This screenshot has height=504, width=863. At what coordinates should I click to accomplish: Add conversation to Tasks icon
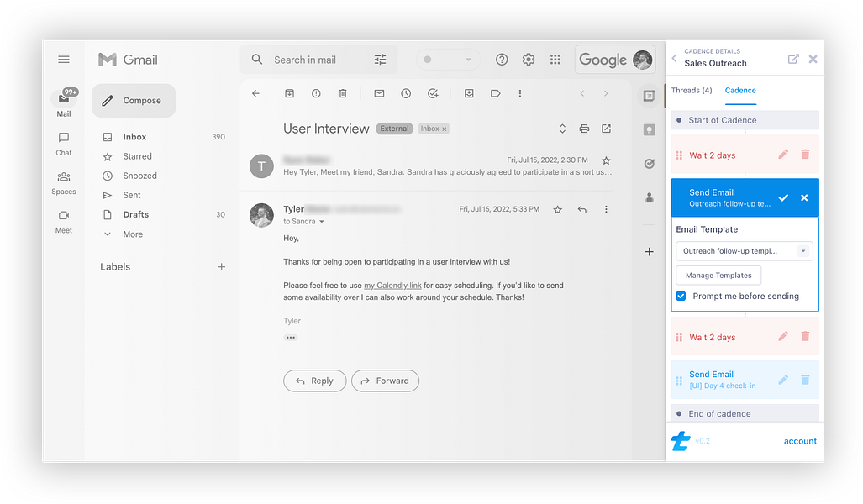pos(433,93)
